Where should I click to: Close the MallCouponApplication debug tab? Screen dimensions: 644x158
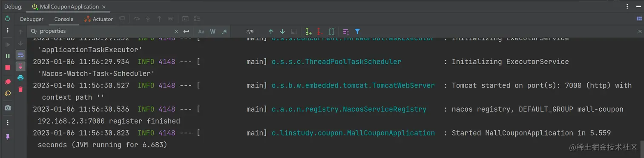point(104,7)
